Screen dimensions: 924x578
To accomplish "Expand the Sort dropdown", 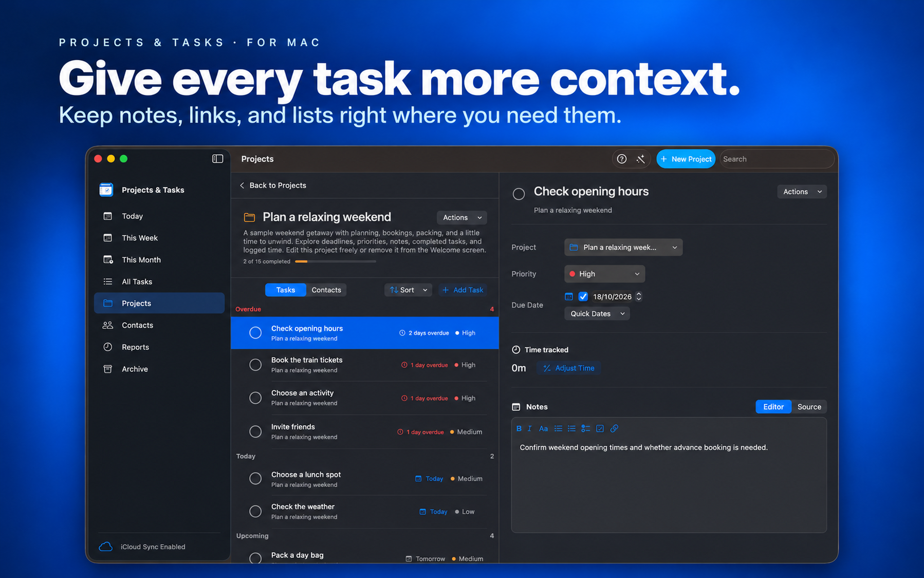I will (x=408, y=290).
